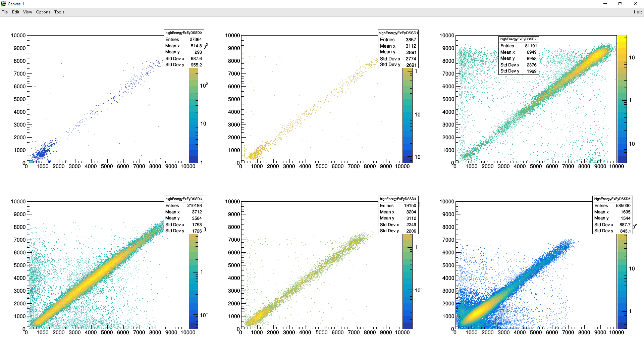The image size is (644, 349).
Task: Click the Entries value 3857 in DSSD1 stats
Action: (411, 40)
